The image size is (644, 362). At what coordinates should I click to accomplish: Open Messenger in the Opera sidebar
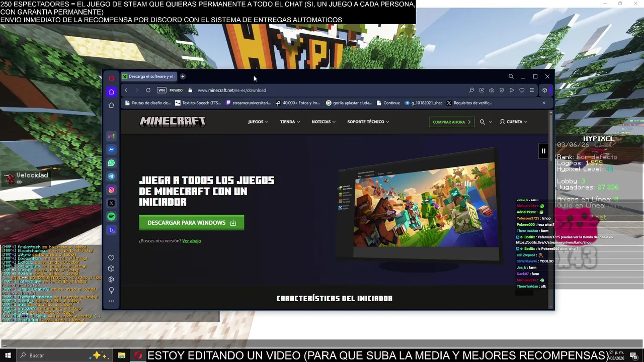[x=111, y=149]
